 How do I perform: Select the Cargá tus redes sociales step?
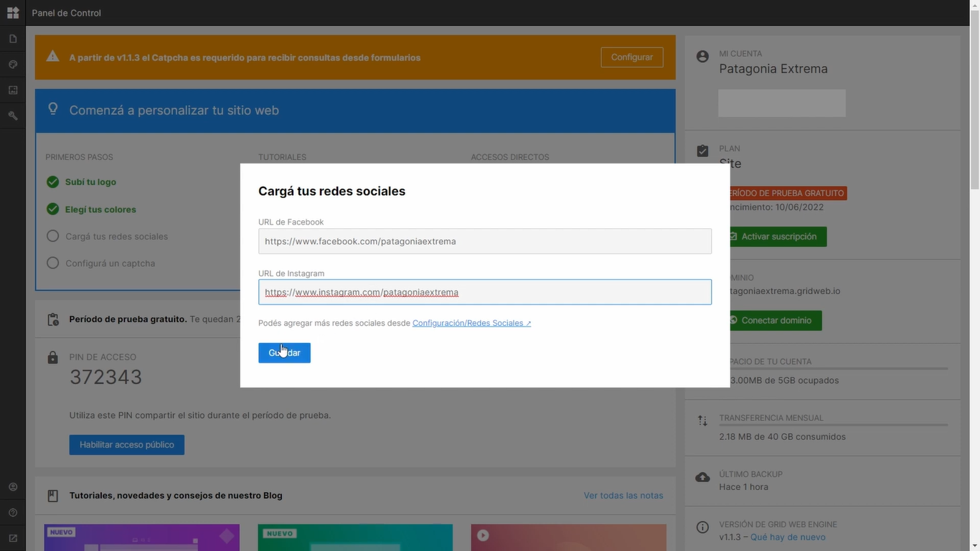(x=116, y=236)
